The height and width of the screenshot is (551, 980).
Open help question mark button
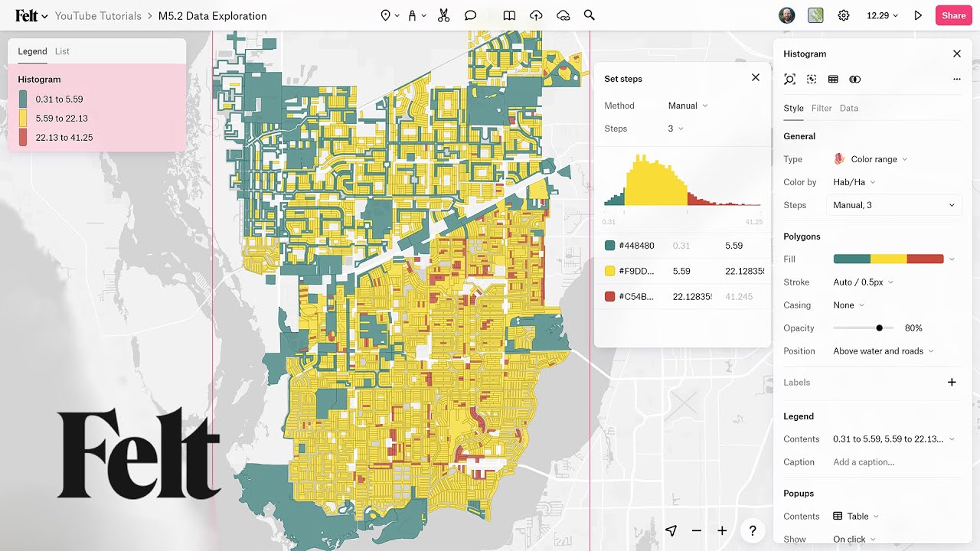753,530
